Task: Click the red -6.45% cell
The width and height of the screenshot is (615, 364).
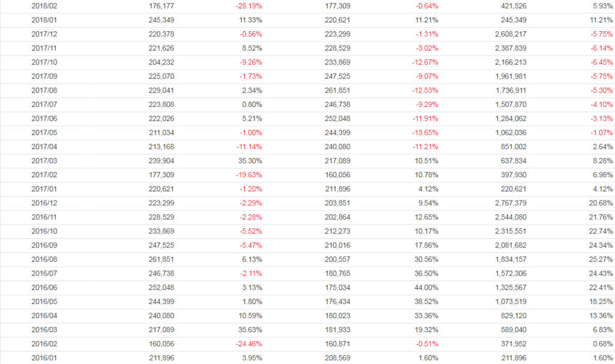Action: click(601, 62)
